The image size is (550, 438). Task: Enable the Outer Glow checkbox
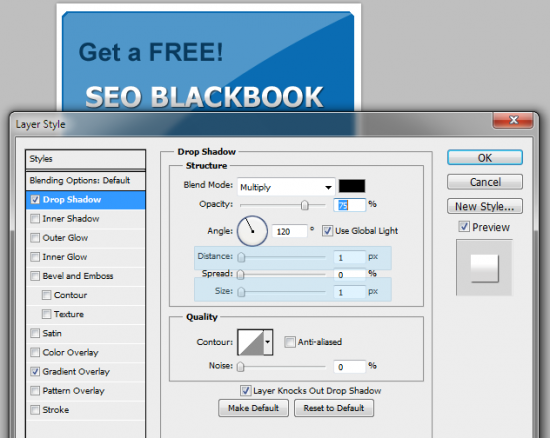[x=35, y=238]
